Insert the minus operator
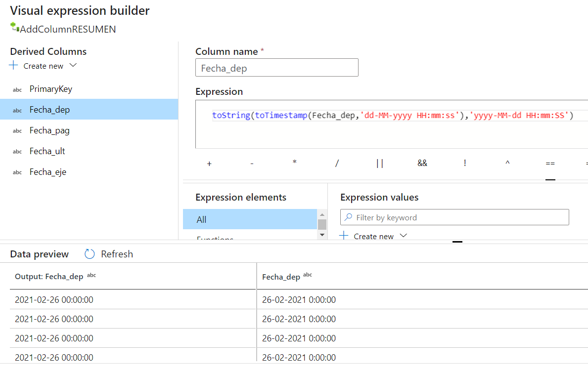 tap(252, 164)
